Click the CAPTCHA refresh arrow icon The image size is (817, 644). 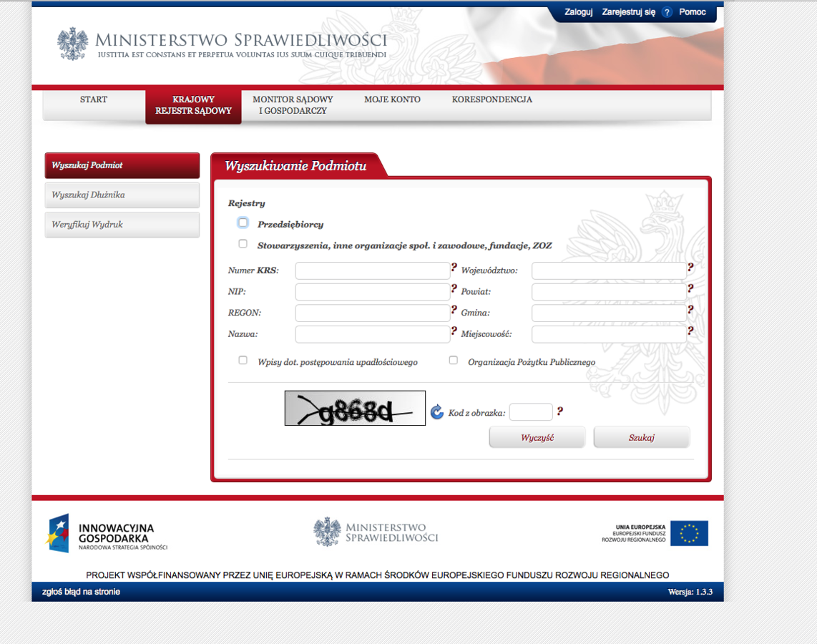(x=437, y=412)
